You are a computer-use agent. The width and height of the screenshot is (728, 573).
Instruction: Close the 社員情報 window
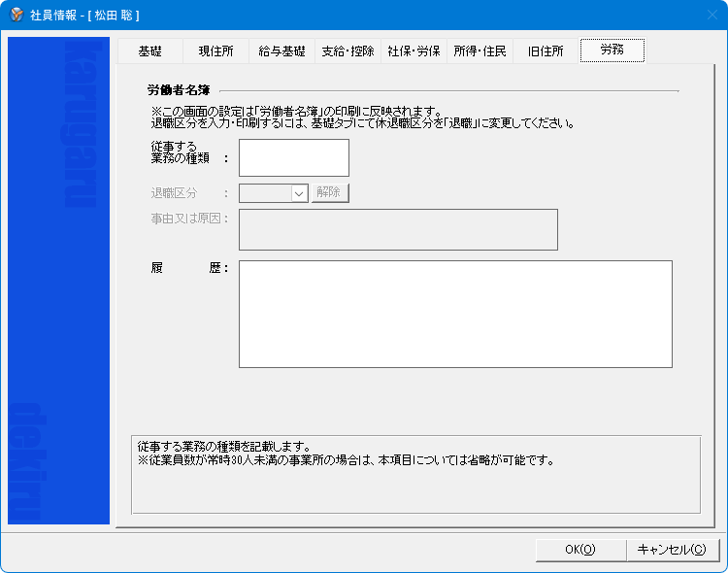(705, 15)
